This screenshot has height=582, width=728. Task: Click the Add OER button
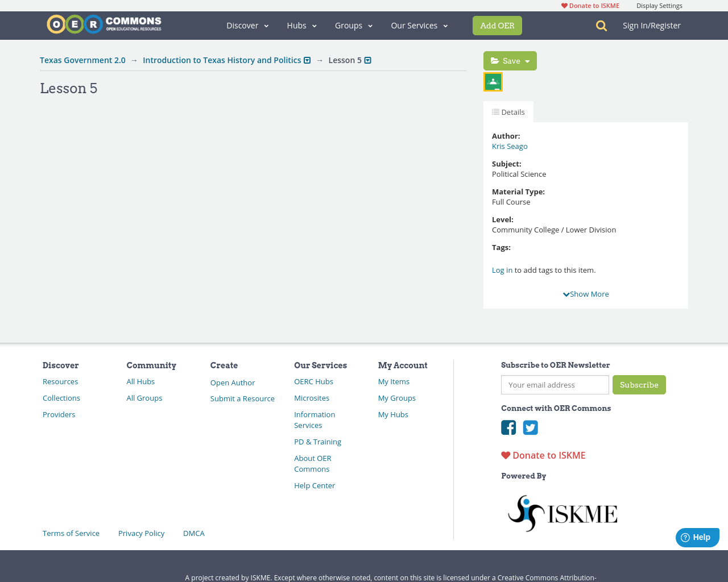497,26
